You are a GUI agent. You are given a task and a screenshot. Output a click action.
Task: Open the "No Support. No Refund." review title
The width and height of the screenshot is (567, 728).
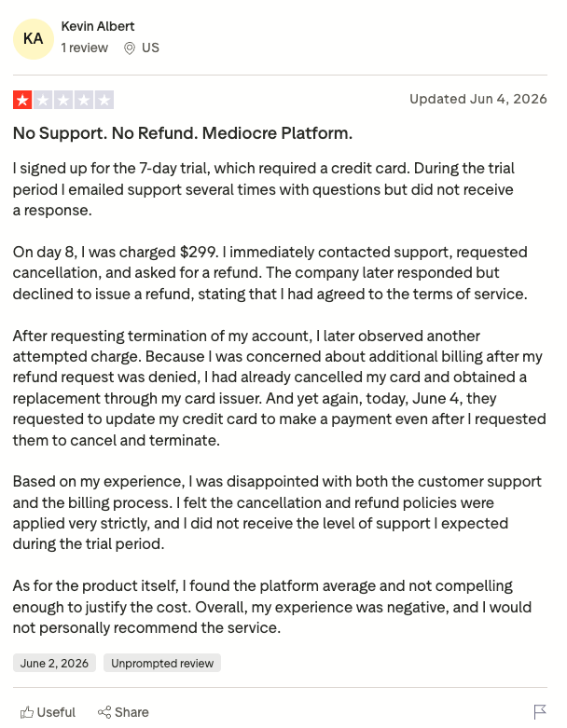tap(183, 133)
